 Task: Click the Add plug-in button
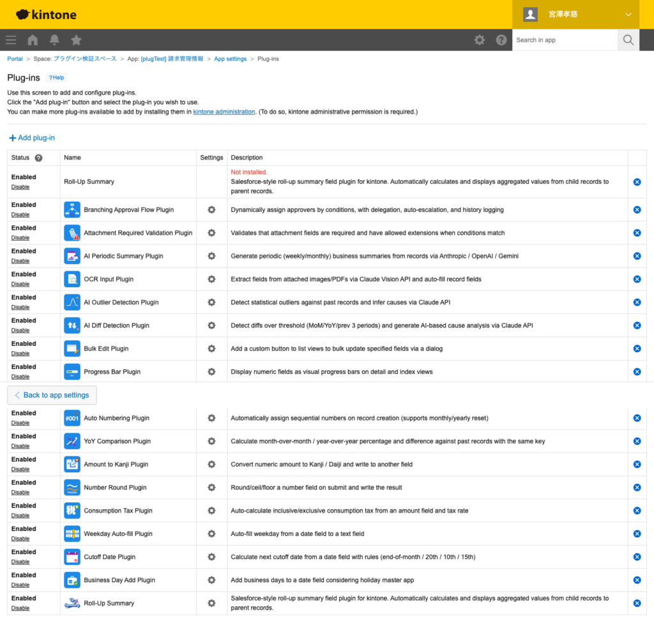(32, 138)
